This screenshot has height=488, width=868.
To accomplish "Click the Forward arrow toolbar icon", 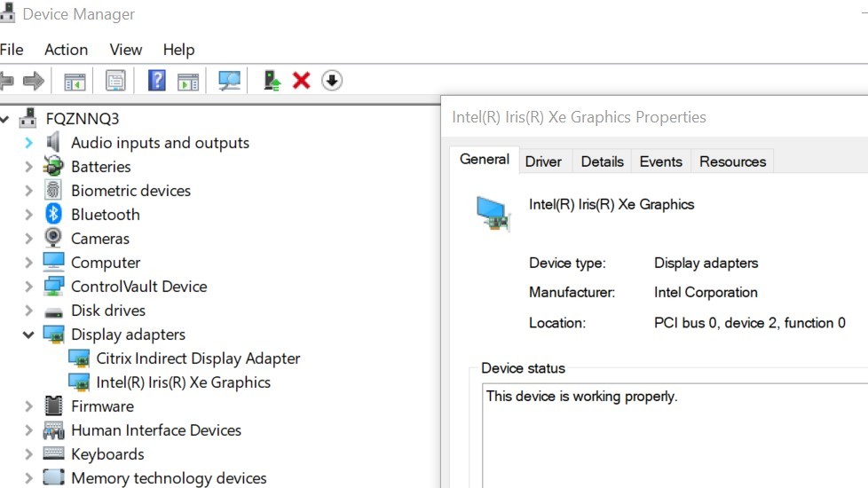I will [x=33, y=81].
